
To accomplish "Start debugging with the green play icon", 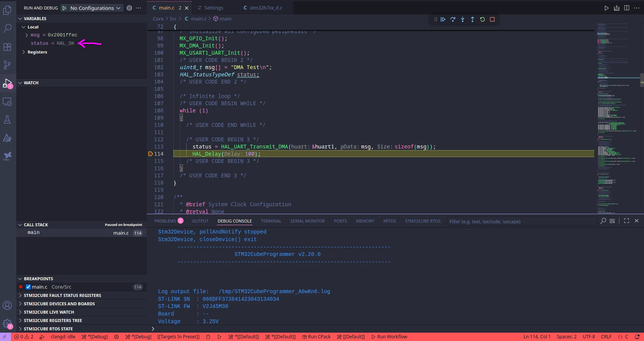I will click(x=64, y=8).
